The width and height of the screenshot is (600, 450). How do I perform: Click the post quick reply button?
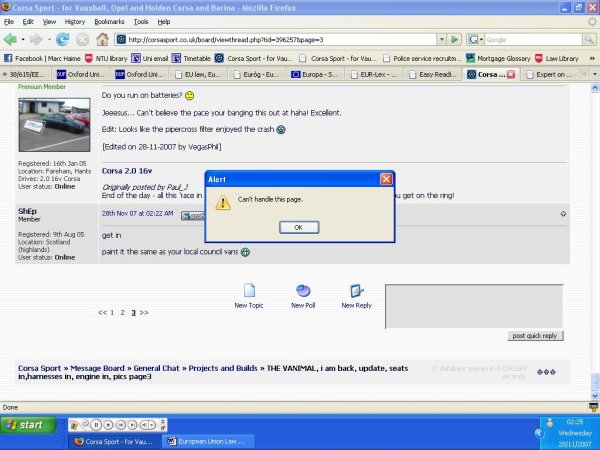coord(537,336)
